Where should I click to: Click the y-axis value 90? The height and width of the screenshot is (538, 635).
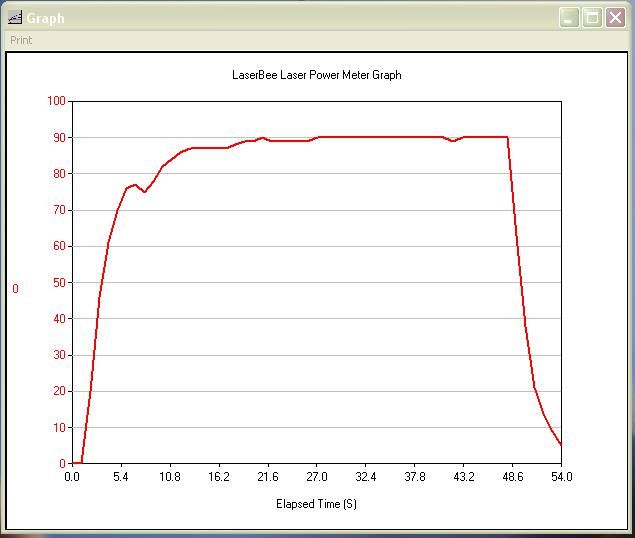(60, 138)
